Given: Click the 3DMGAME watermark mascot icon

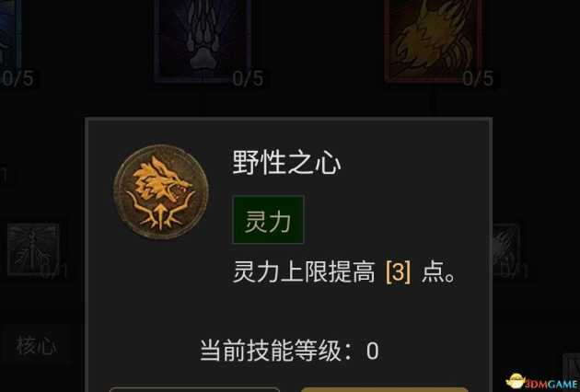Looking at the screenshot, I should coord(515,381).
